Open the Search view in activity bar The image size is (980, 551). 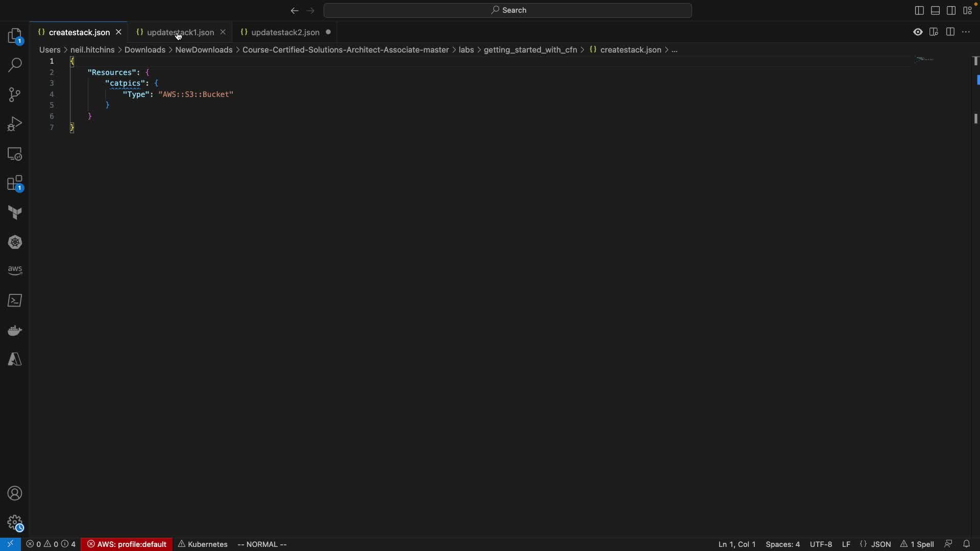click(x=15, y=65)
